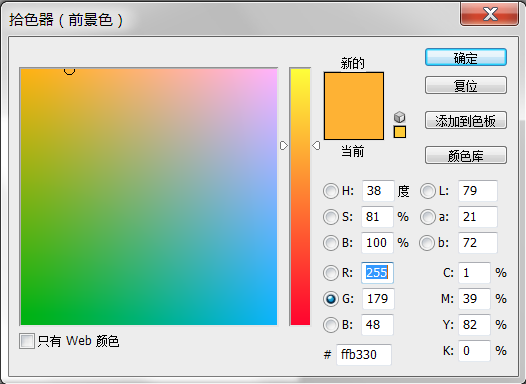526x384 pixels.
Task: Click the S field showing 81
Action: point(377,217)
